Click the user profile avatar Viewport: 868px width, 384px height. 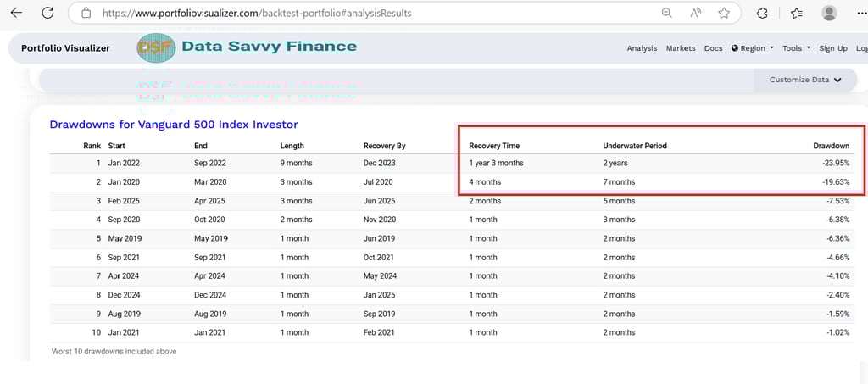pyautogui.click(x=829, y=13)
